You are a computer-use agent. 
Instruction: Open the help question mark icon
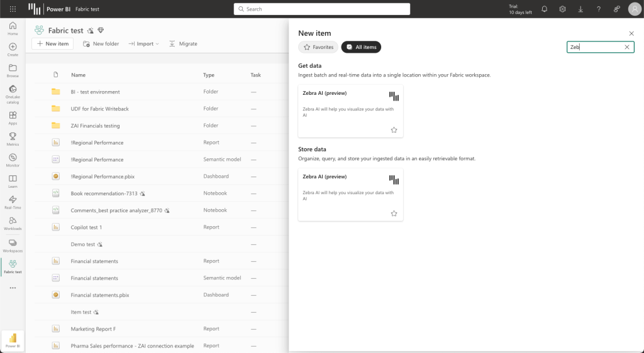click(599, 9)
